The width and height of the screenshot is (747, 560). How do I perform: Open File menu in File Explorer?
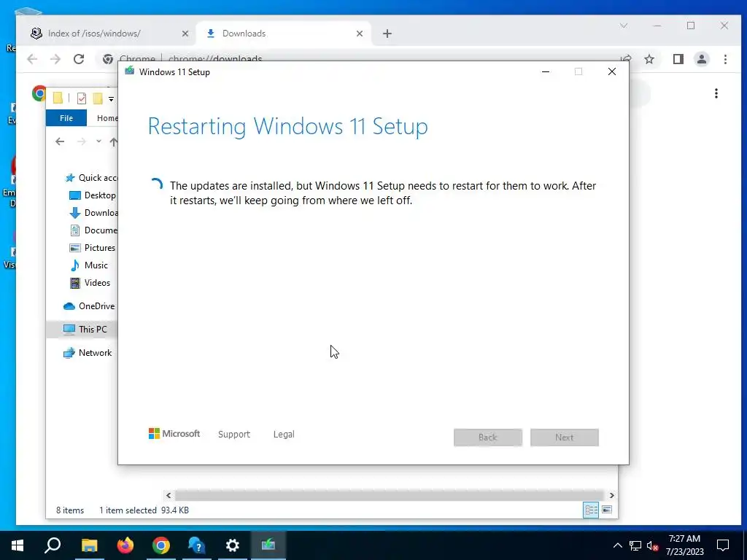click(x=66, y=118)
